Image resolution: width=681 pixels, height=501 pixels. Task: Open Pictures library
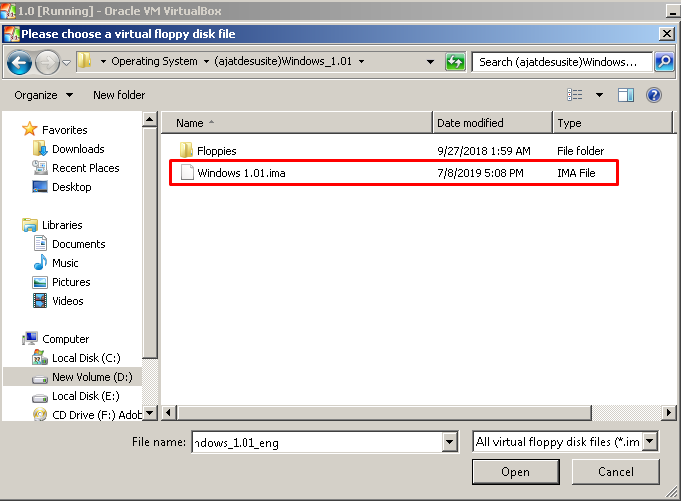(x=71, y=282)
